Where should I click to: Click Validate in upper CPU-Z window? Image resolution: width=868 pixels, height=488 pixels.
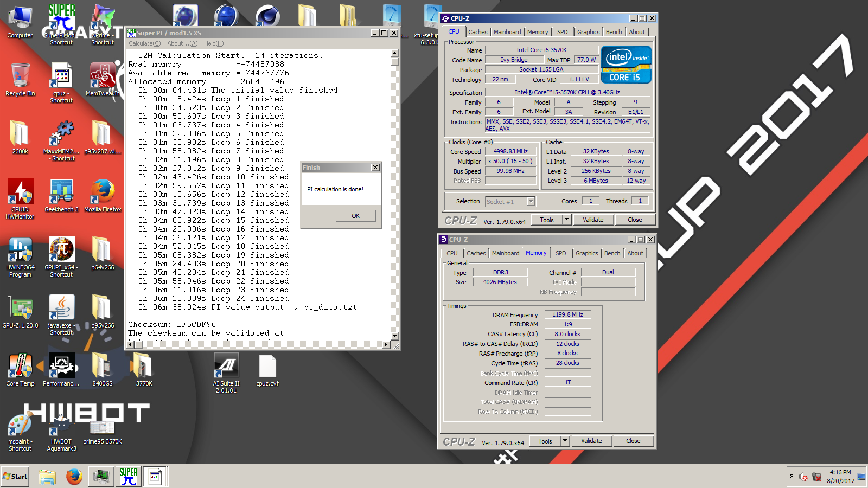point(593,220)
